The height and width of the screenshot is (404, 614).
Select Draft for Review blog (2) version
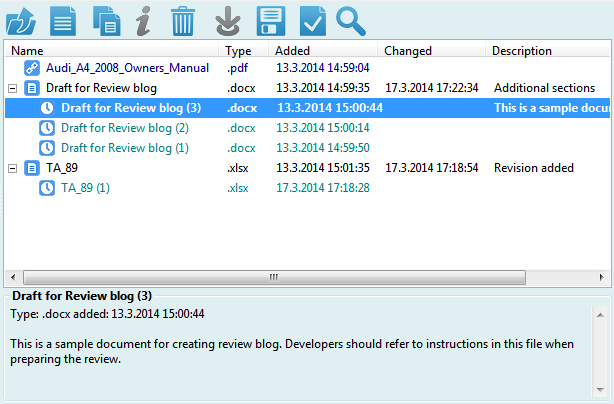[x=124, y=128]
